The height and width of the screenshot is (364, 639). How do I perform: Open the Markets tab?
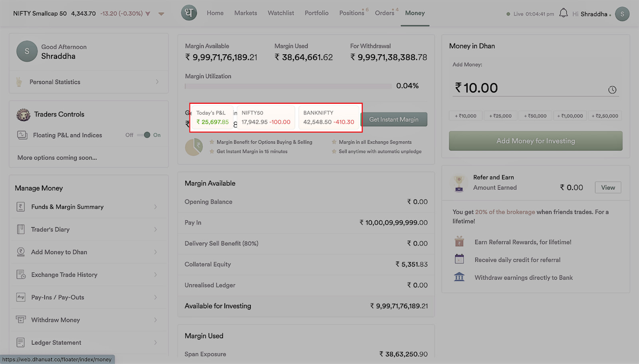click(246, 13)
